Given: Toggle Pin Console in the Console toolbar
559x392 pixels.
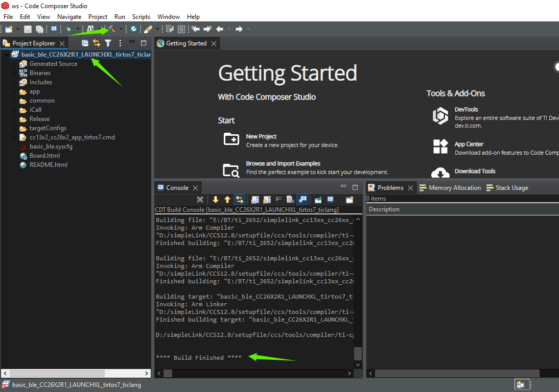Looking at the screenshot, I should pos(318,200).
